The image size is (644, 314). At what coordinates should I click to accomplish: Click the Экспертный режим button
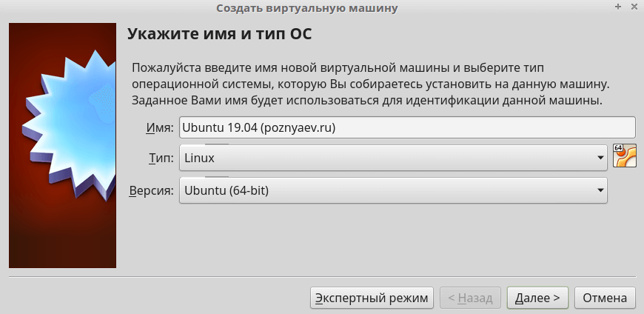point(371,298)
